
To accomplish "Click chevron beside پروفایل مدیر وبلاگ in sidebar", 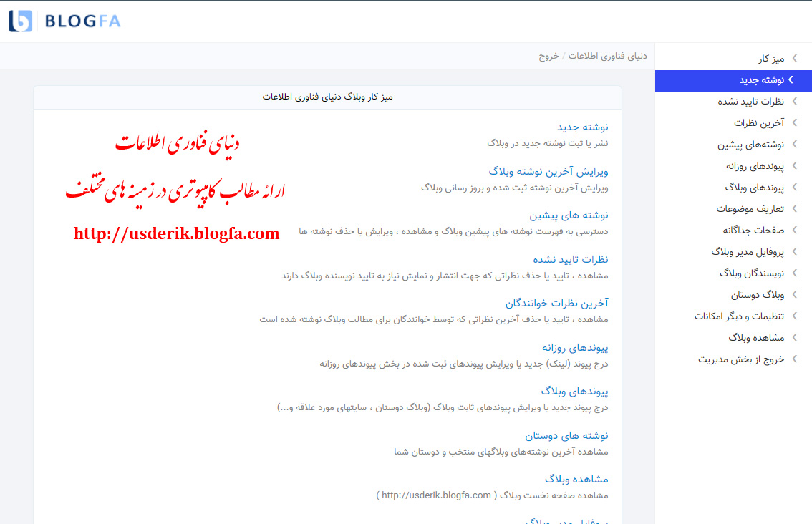I will (x=794, y=252).
